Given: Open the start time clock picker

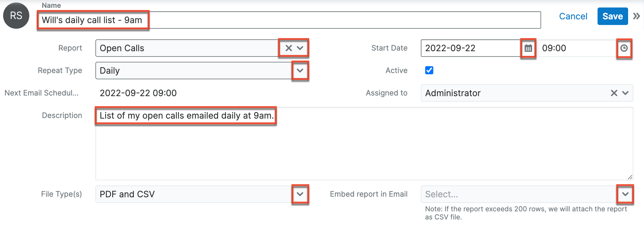Looking at the screenshot, I should pos(624,48).
